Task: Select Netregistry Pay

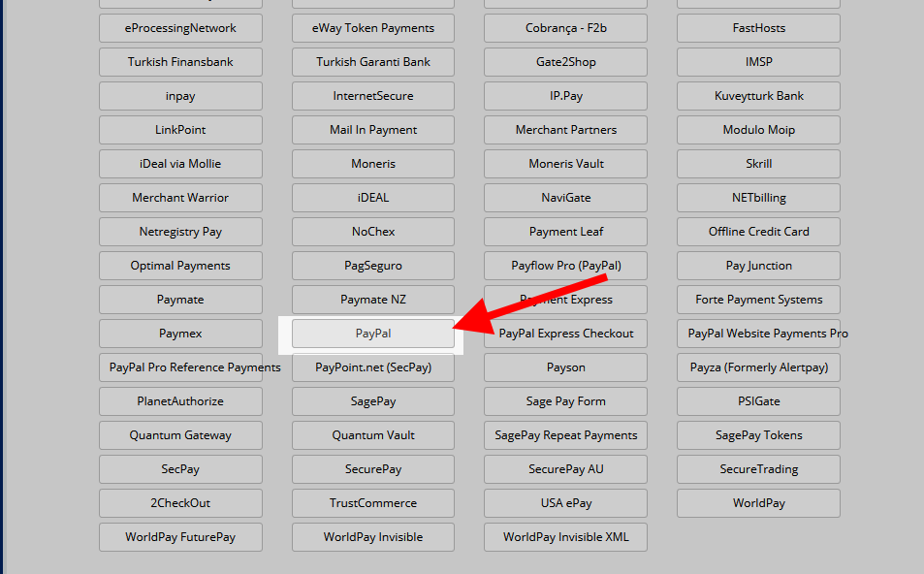Action: (x=180, y=232)
